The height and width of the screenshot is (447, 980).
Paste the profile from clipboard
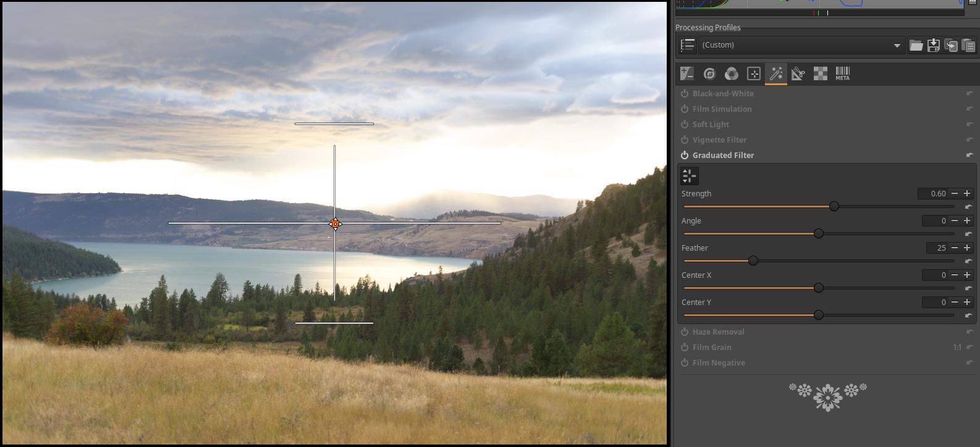click(x=968, y=45)
